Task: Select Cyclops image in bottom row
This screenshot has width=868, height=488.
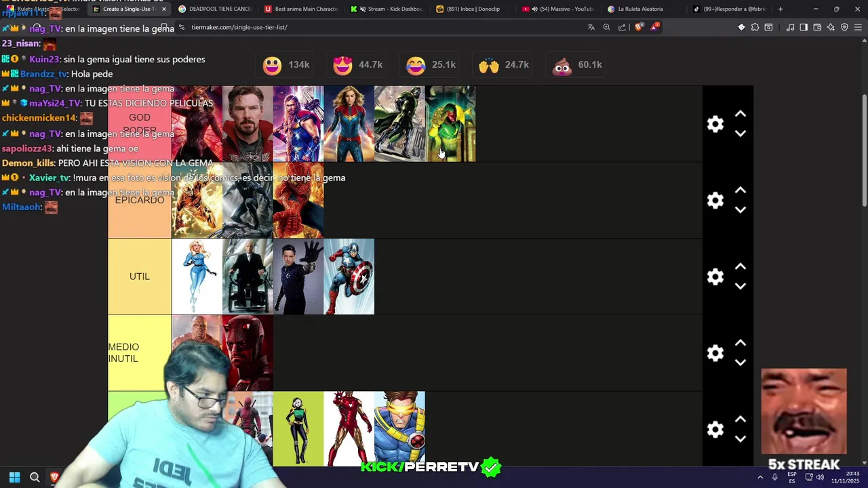Action: 399,429
